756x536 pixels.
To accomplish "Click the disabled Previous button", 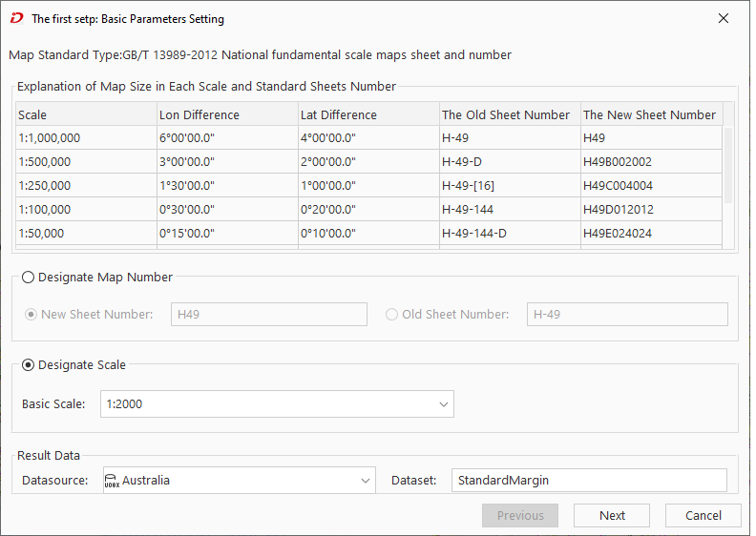I will click(x=520, y=516).
